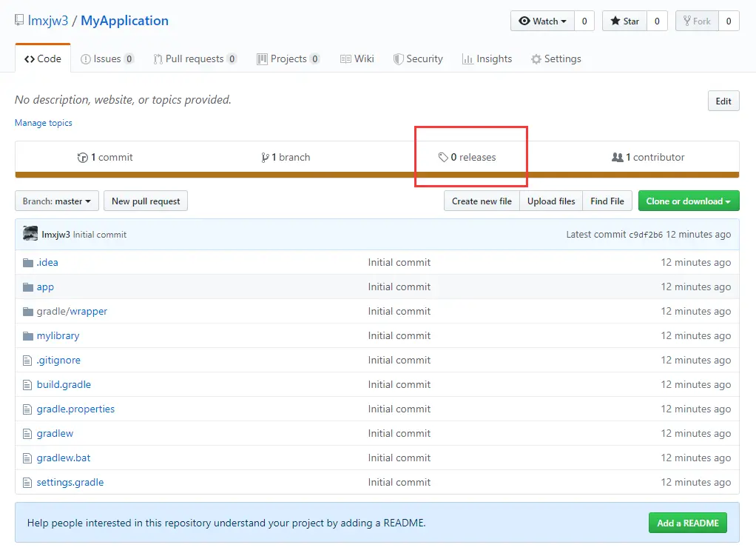This screenshot has height=556, width=756.
Task: Click the file icon for gradle.properties
Action: [27, 409]
